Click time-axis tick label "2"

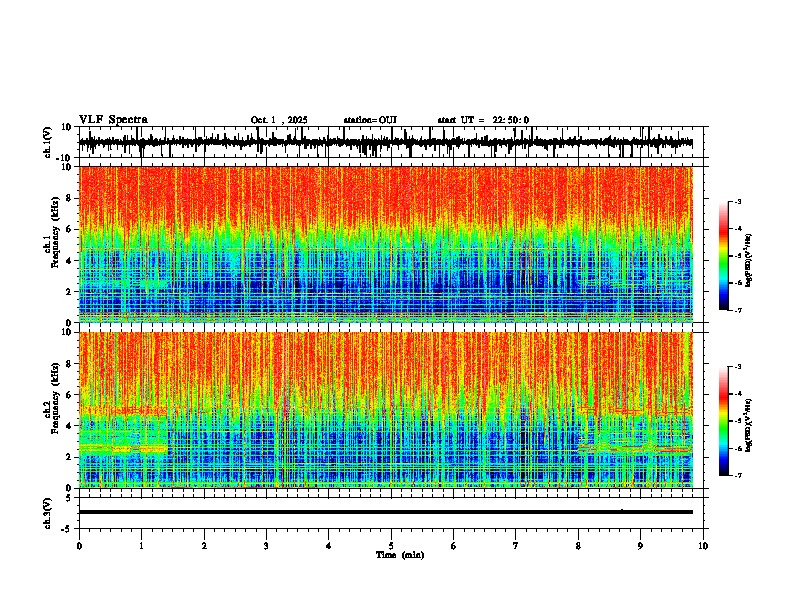[204, 546]
